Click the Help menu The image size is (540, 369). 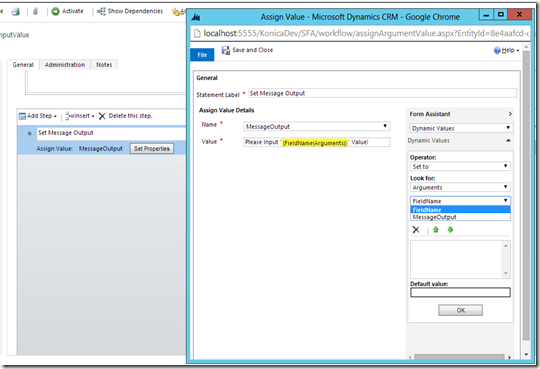(x=507, y=51)
